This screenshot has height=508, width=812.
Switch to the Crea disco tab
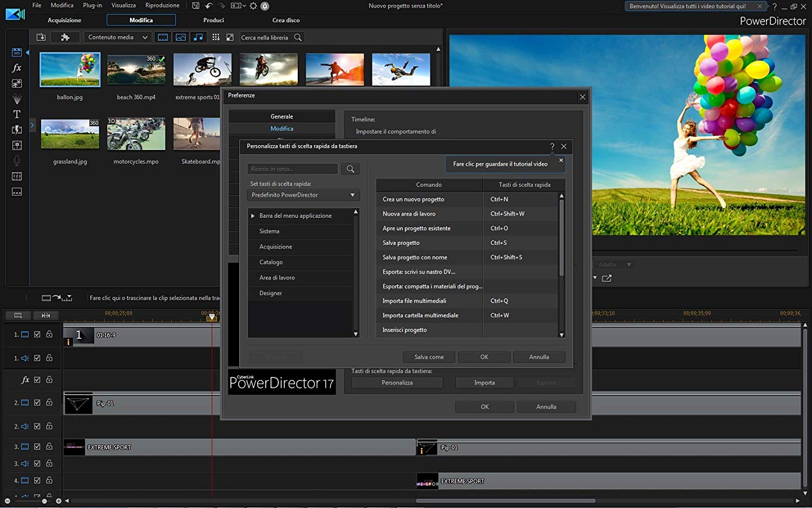[286, 20]
